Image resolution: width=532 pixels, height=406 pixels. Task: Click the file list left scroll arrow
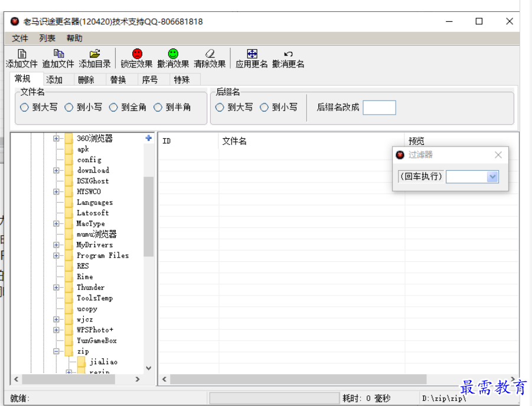coord(165,379)
